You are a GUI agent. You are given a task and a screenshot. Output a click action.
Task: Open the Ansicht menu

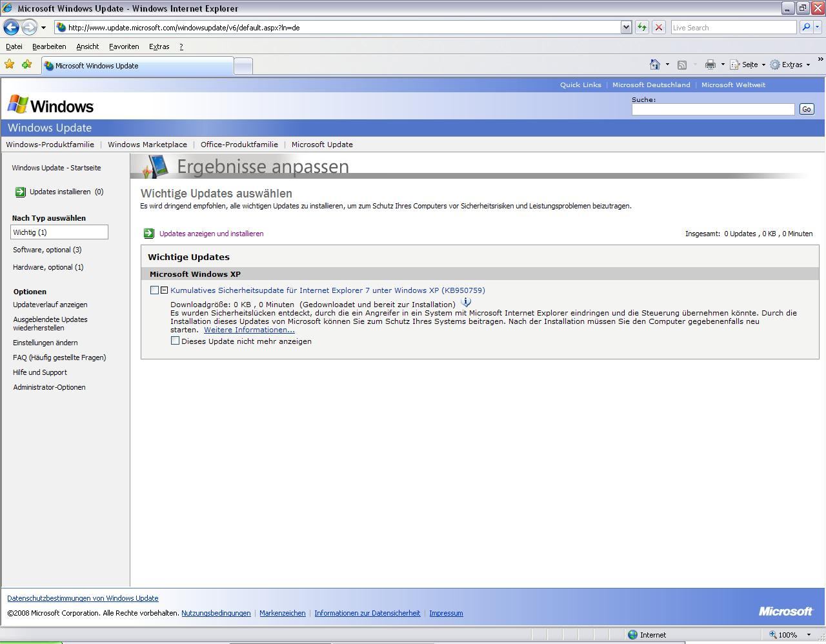point(87,46)
